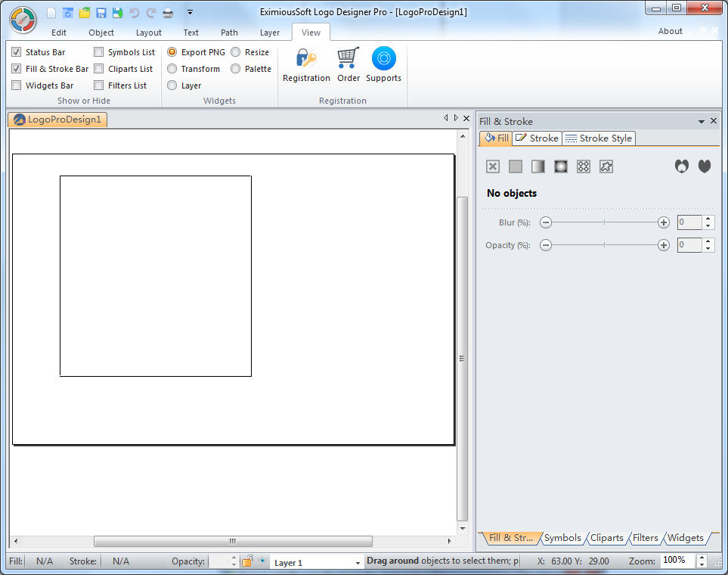Viewport: 728px width, 575px height.
Task: Redo the last action
Action: [x=151, y=13]
